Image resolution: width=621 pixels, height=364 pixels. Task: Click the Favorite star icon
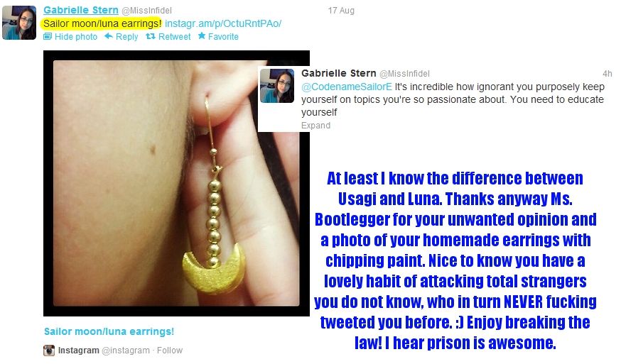coord(202,36)
